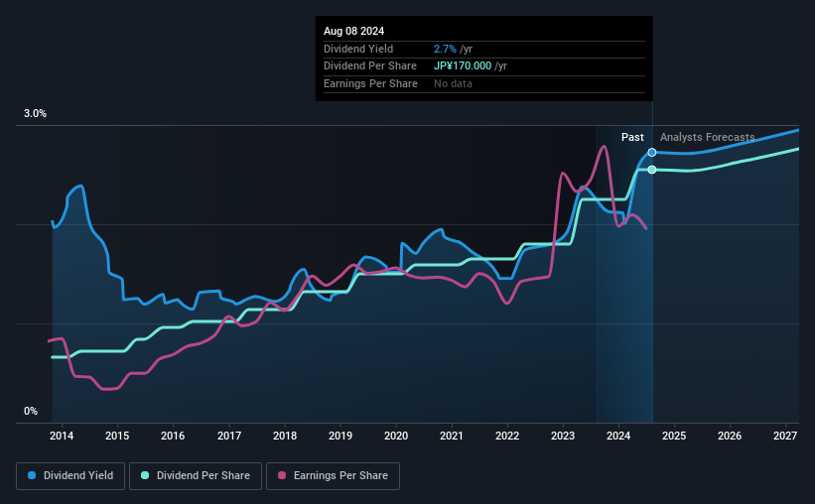Image resolution: width=815 pixels, height=504 pixels.
Task: Click the Dividend Yield tooltip row label
Action: [x=358, y=49]
